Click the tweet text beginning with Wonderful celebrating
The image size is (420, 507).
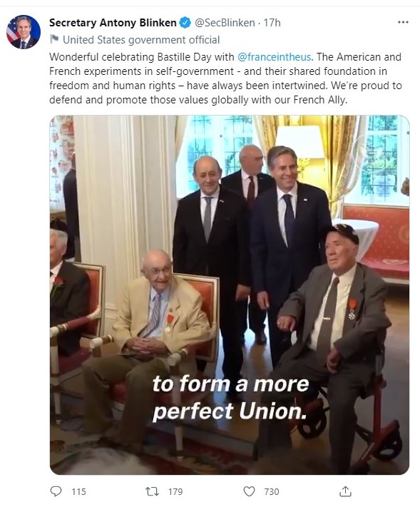click(x=225, y=78)
